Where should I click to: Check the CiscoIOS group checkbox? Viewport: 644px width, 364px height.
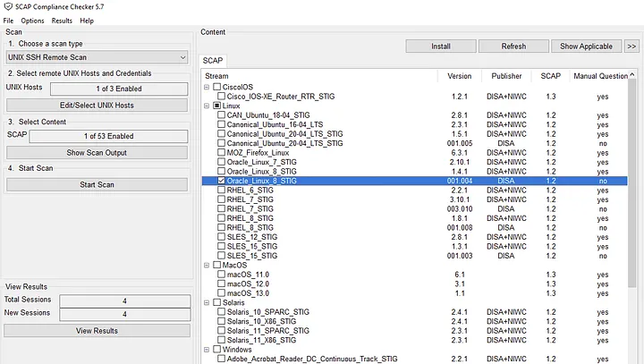point(216,87)
